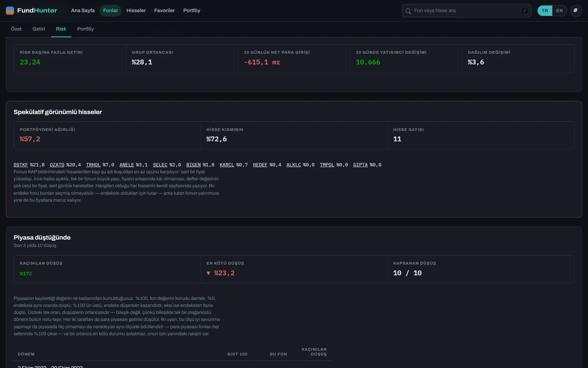
Task: Click the FundHunter logo icon
Action: [x=10, y=10]
